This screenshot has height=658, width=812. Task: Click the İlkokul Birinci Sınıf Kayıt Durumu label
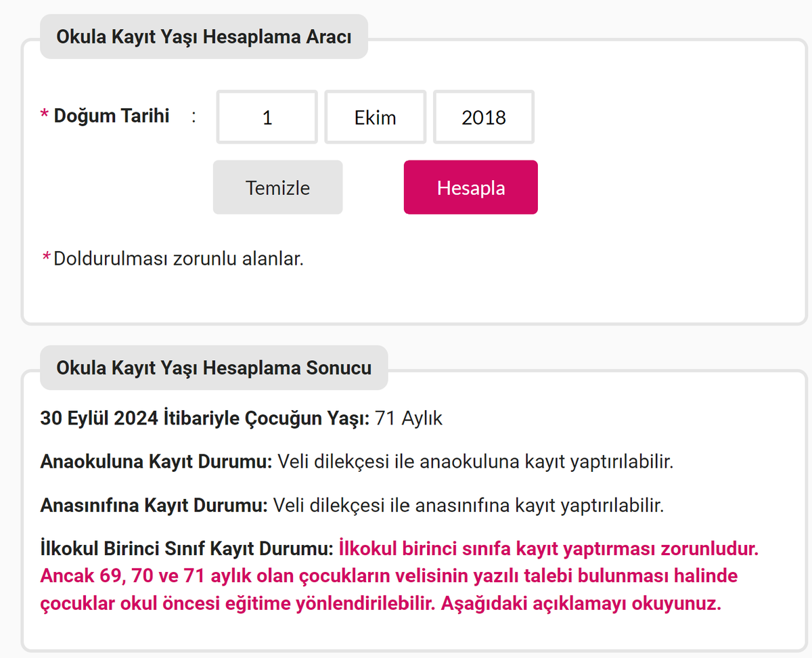pyautogui.click(x=187, y=548)
